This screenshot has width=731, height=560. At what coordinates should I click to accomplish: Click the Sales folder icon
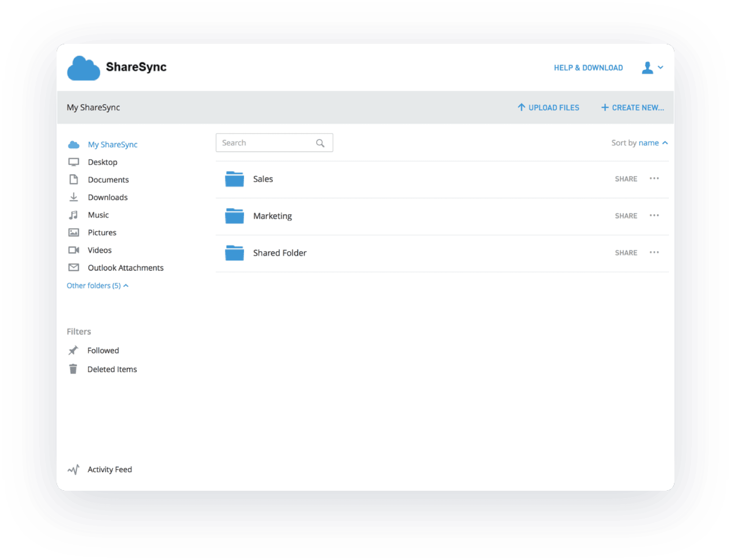pos(234,179)
